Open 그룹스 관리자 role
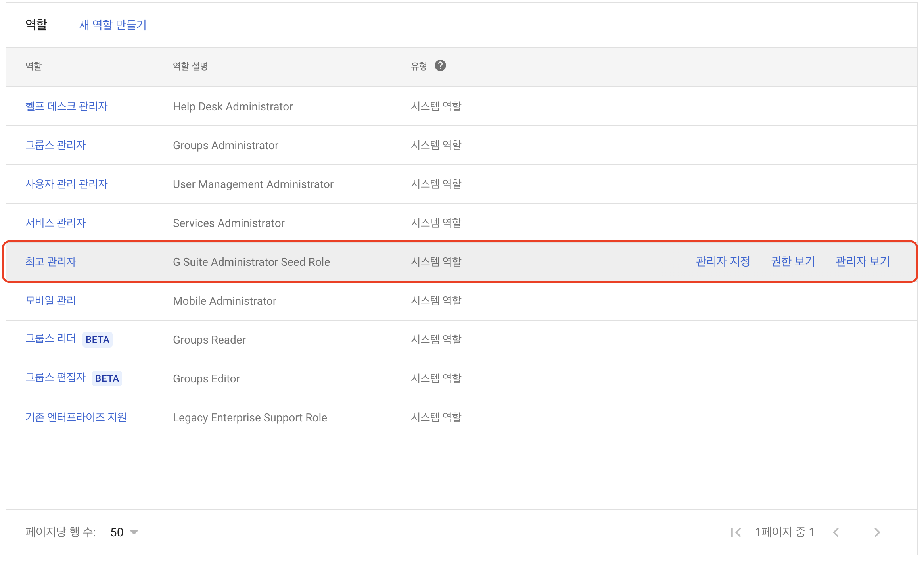Viewport: 924px width, 561px height. (55, 145)
